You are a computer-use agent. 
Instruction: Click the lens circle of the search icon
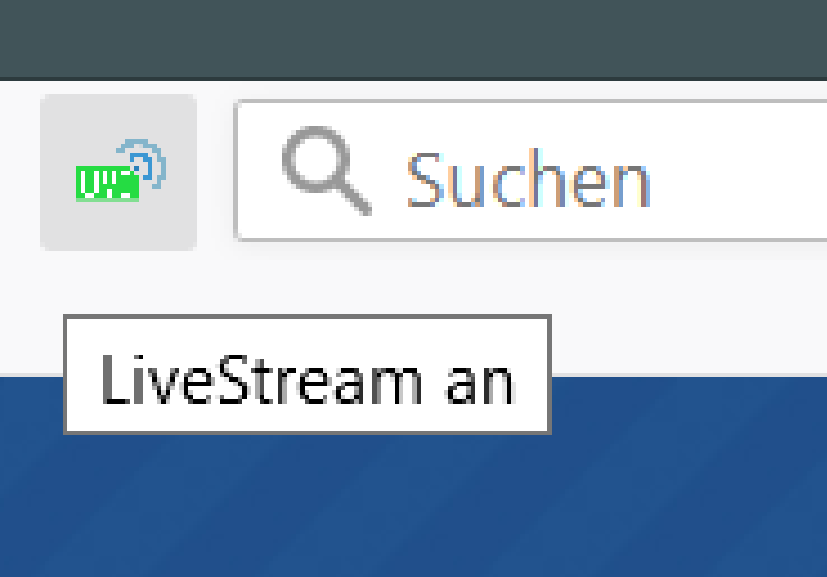tap(316, 158)
